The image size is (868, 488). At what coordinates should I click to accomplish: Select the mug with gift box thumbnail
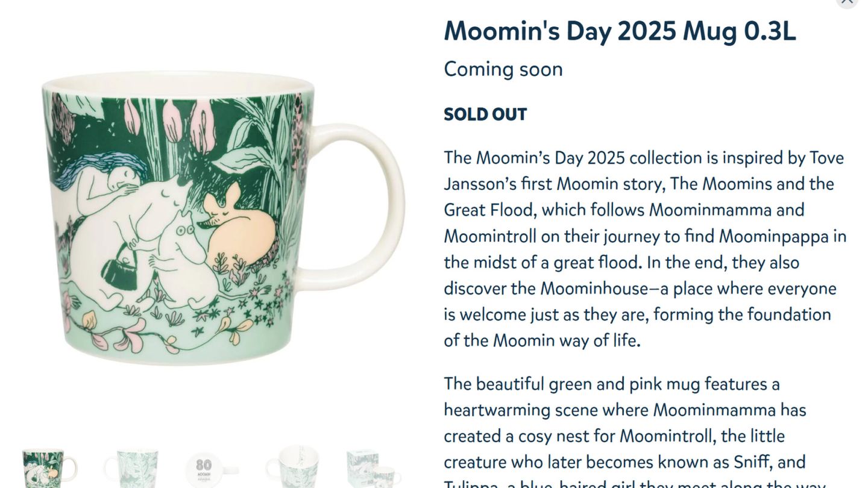point(374,468)
